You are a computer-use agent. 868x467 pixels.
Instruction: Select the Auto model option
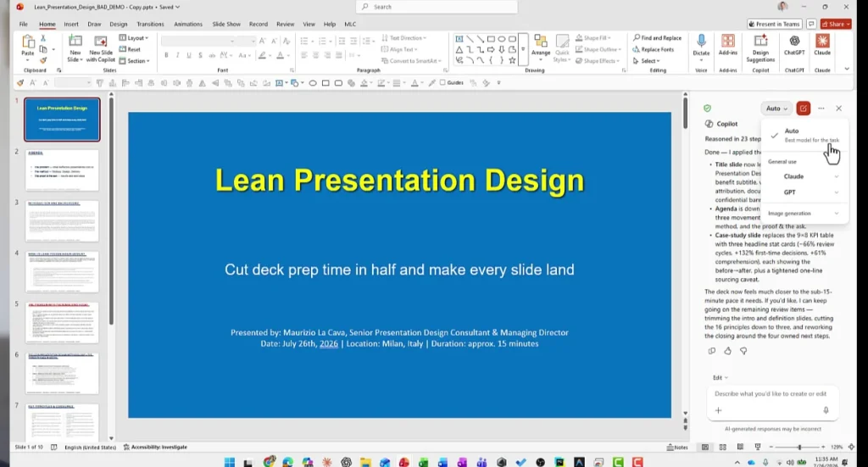[805, 135]
